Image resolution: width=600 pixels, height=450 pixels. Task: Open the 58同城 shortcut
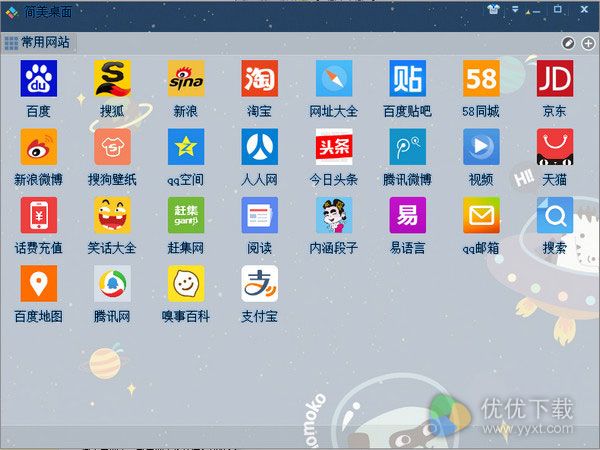[x=481, y=78]
